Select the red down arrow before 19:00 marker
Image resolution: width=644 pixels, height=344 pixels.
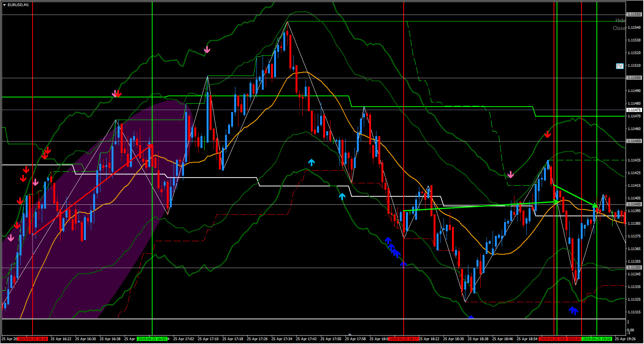[x=547, y=134]
